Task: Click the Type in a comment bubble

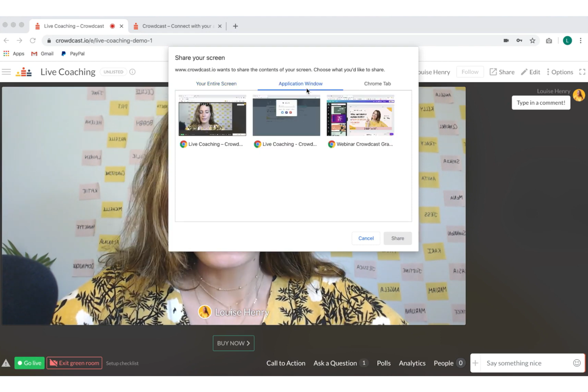Action: 541,102
